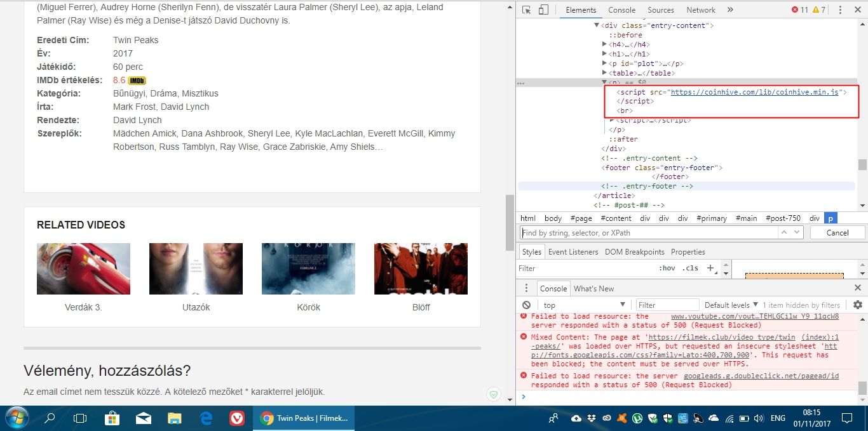Select the drawer Console tab

pos(553,288)
